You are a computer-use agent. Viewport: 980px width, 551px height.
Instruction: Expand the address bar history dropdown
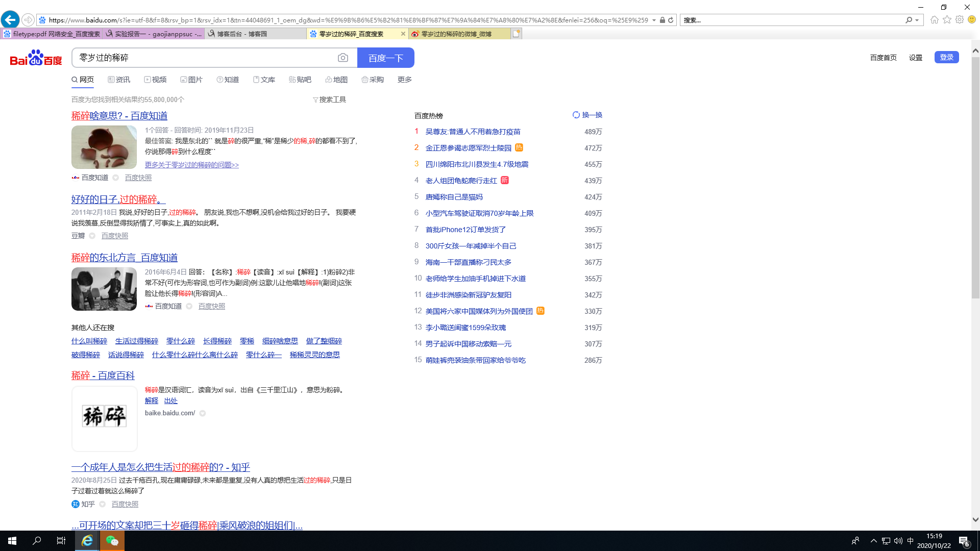point(654,20)
